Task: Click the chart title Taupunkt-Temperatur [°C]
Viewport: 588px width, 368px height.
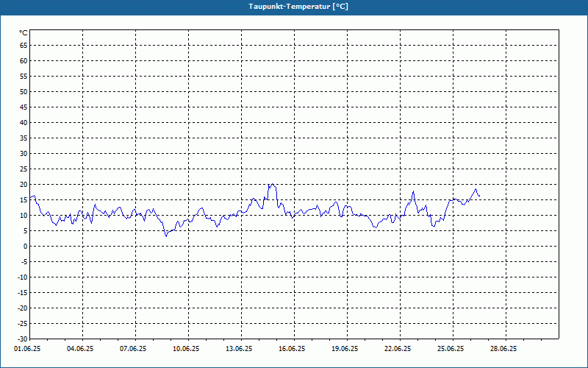Action: tap(298, 7)
